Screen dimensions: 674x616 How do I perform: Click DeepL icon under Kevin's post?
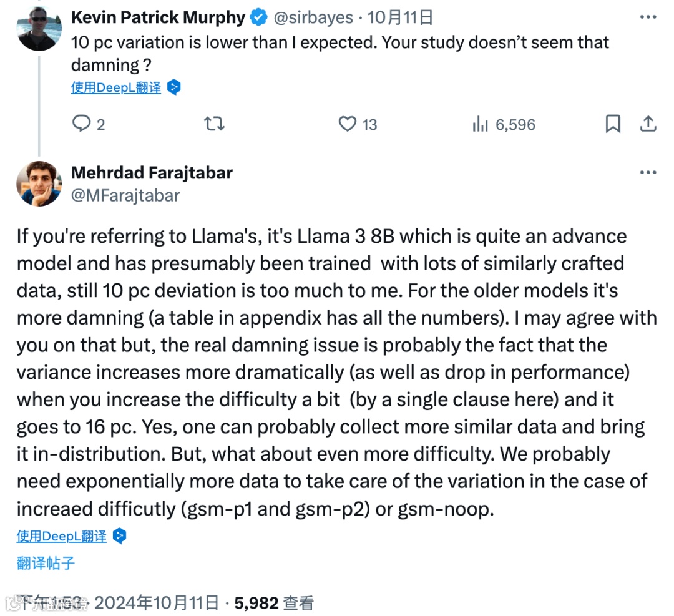174,88
